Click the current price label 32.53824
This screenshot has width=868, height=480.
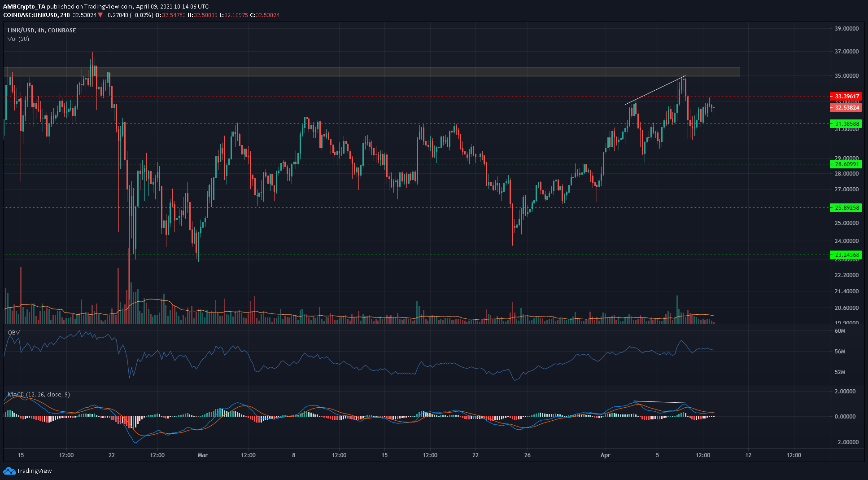(846, 108)
